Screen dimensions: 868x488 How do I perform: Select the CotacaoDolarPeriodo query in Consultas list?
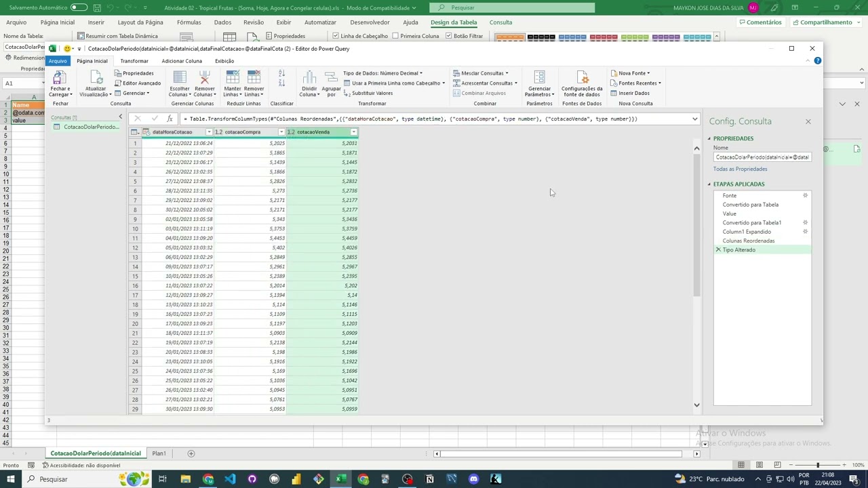point(91,127)
